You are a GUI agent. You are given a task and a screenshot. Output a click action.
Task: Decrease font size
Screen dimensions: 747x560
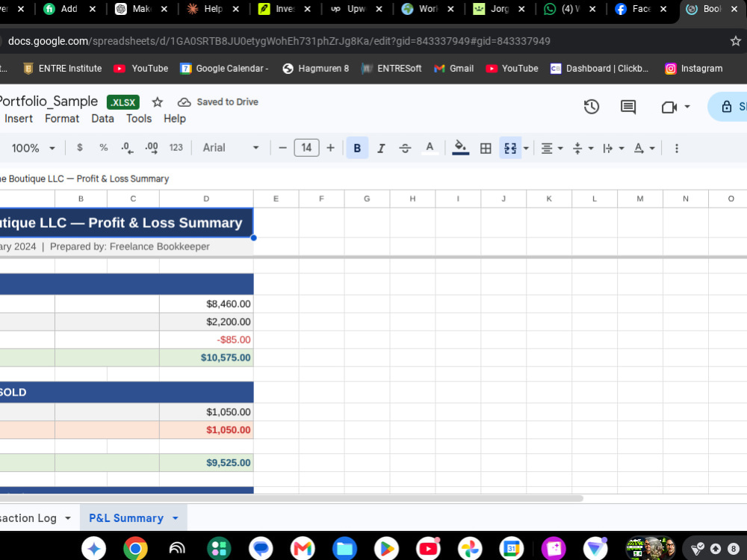282,148
